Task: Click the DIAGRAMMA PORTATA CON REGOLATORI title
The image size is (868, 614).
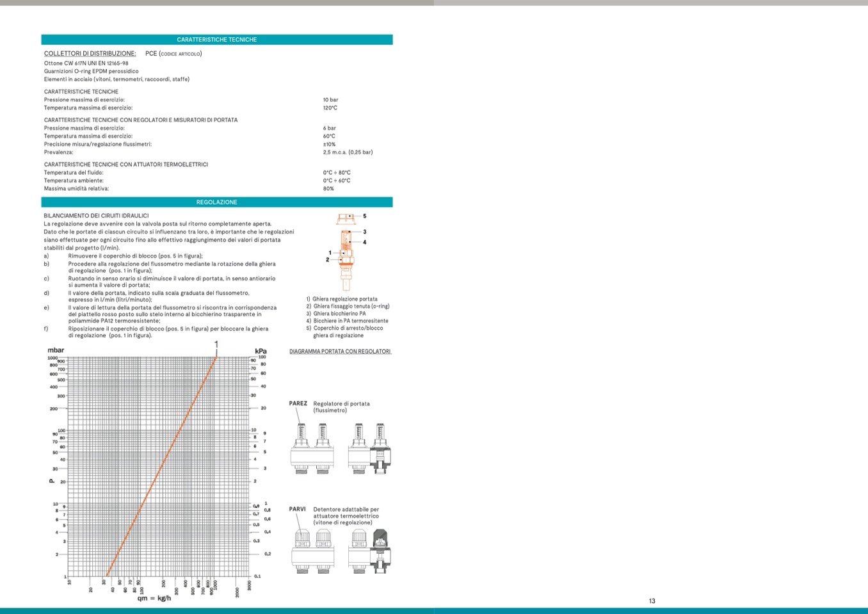Action: [x=340, y=351]
